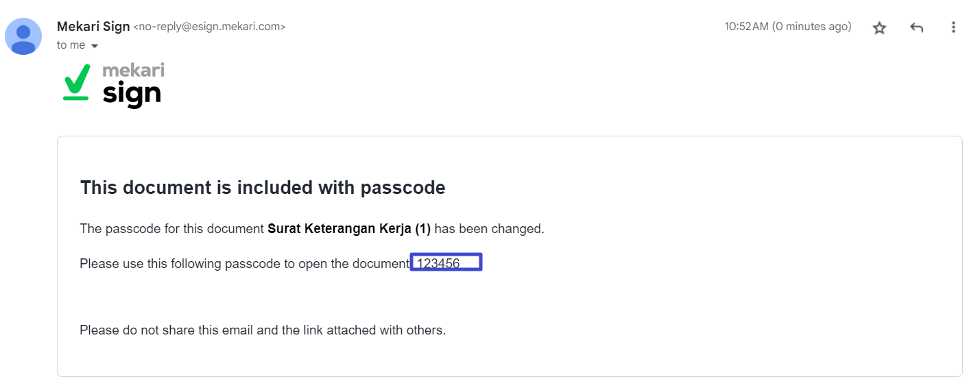This screenshot has height=390, width=980.
Task: Click "Please use this following passcode" sentence
Action: coord(244,263)
